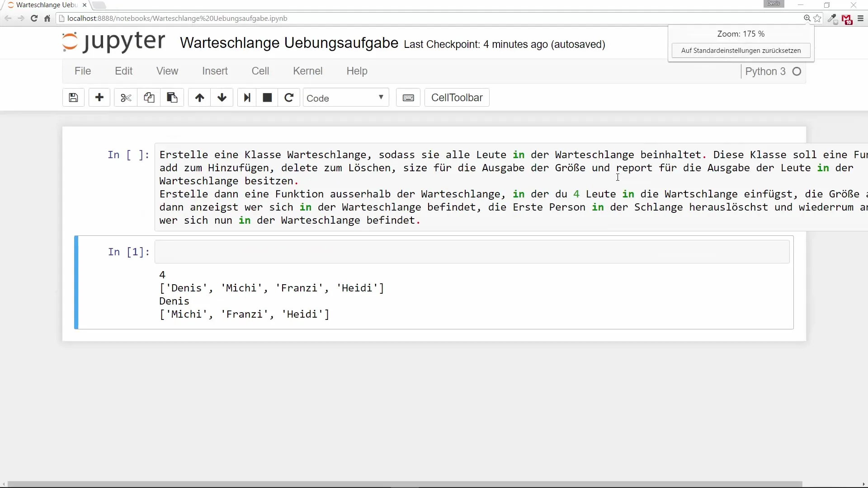Click the Denis profile button in title bar
The width and height of the screenshot is (868, 488).
774,4
